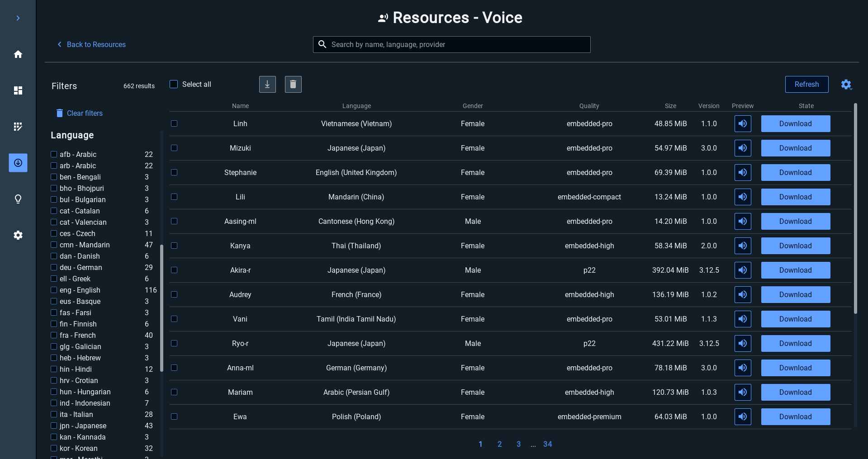Check the row checkbox for Vani

174,319
